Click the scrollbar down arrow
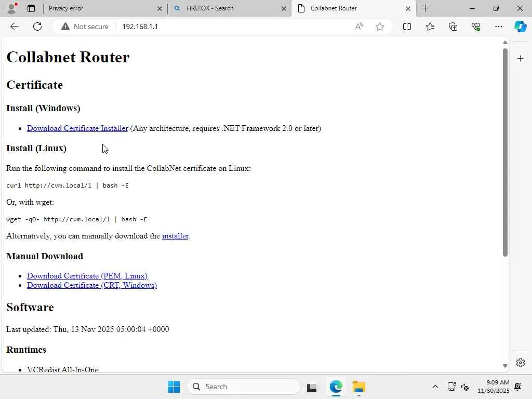 click(x=505, y=366)
